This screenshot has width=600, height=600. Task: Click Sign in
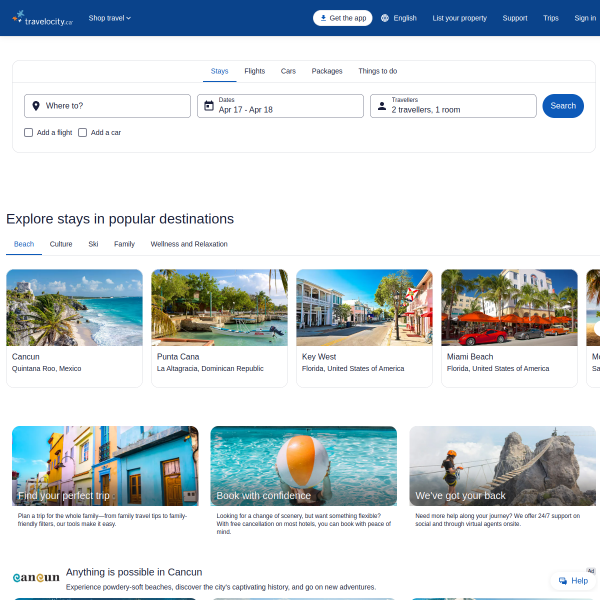(x=585, y=18)
